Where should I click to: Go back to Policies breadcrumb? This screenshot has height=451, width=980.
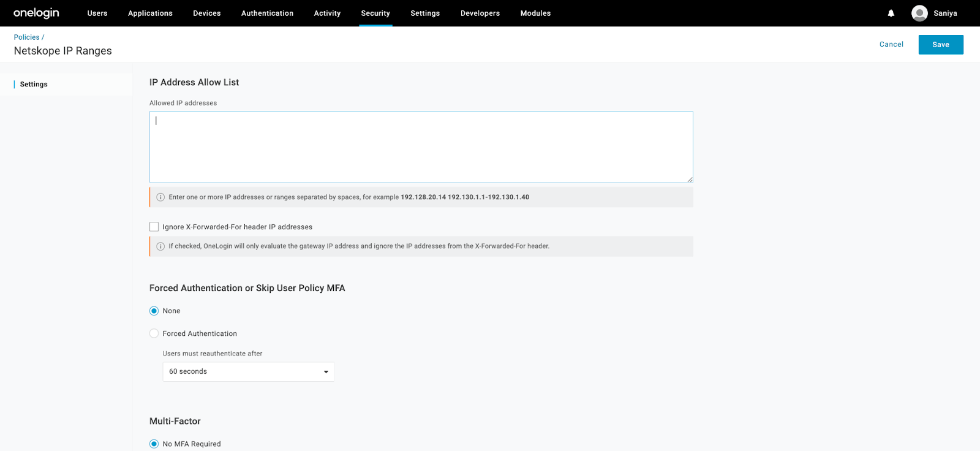point(27,37)
